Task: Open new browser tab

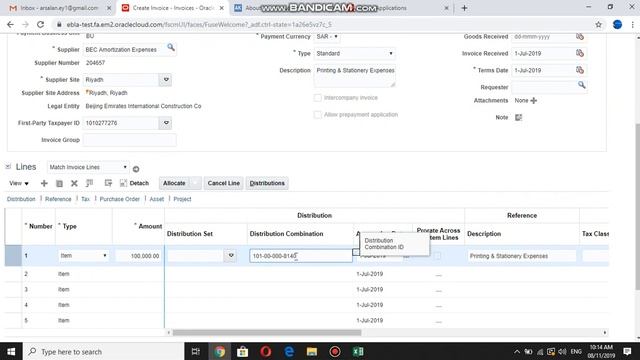Action: 464,8
